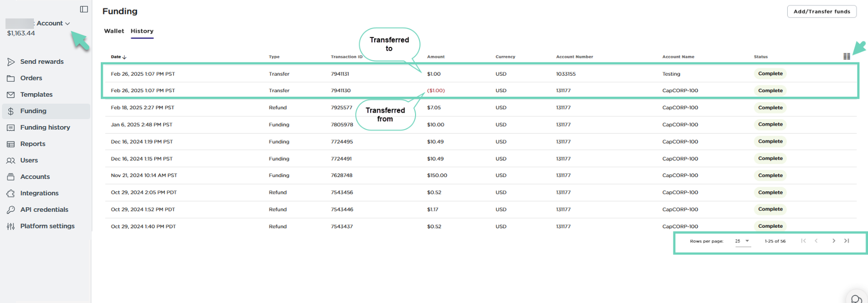Screen dimensions: 868x303
Task: Click the API credentials key icon
Action: 11,210
